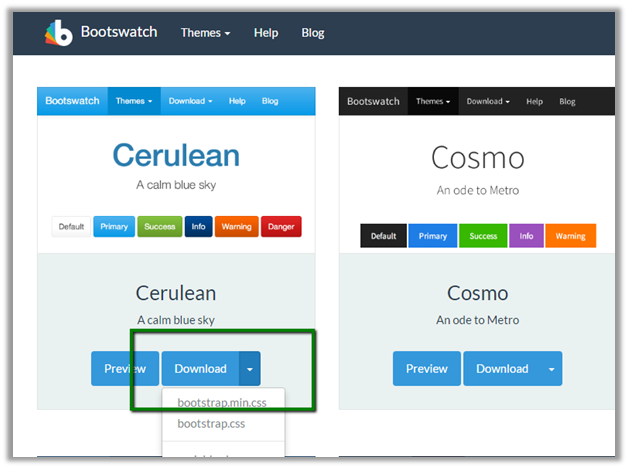628x469 pixels.
Task: Click the Bootswatch logo icon
Action: (x=59, y=32)
